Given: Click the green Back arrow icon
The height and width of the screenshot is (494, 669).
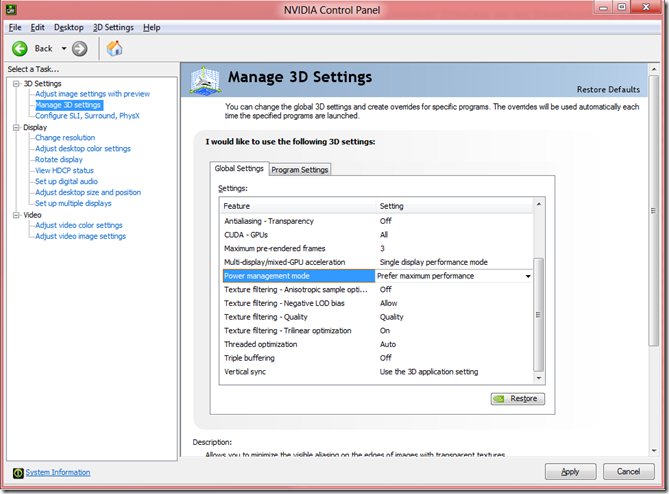Looking at the screenshot, I should pyautogui.click(x=20, y=49).
